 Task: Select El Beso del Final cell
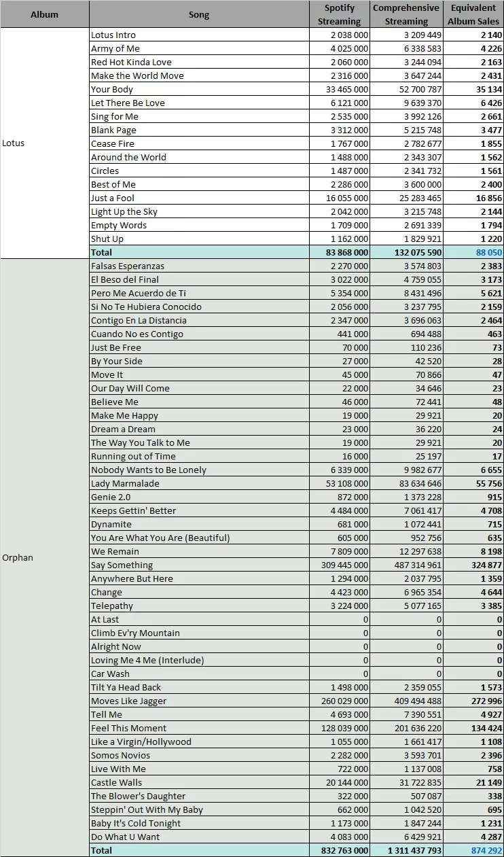pos(199,279)
